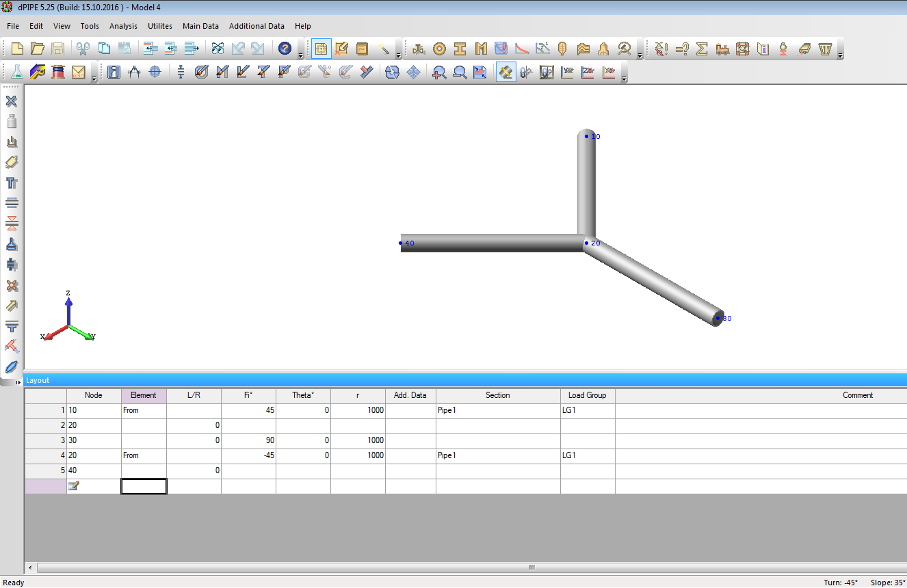Expand the overflow arrow after the trash bin icon
Viewport: 907px width, 588px height.
coord(840,55)
